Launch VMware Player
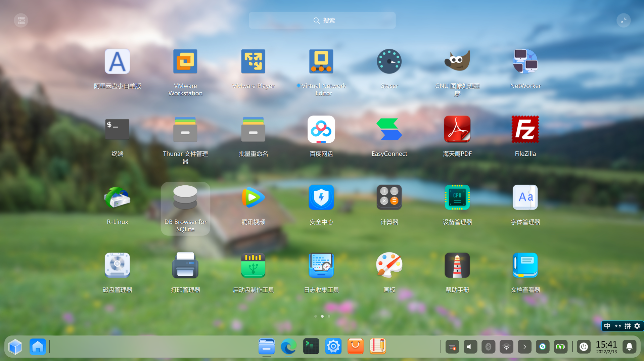The image size is (644, 361). (x=253, y=61)
